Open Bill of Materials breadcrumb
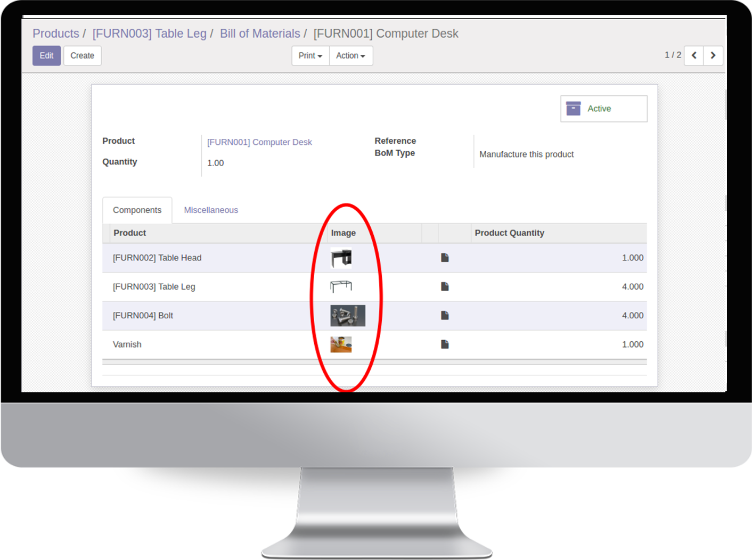 click(260, 34)
